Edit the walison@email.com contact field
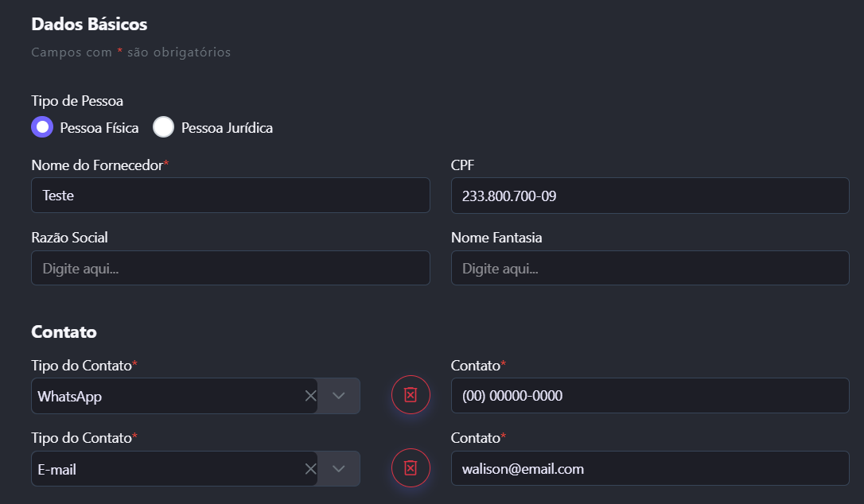This screenshot has width=864, height=504. click(649, 469)
